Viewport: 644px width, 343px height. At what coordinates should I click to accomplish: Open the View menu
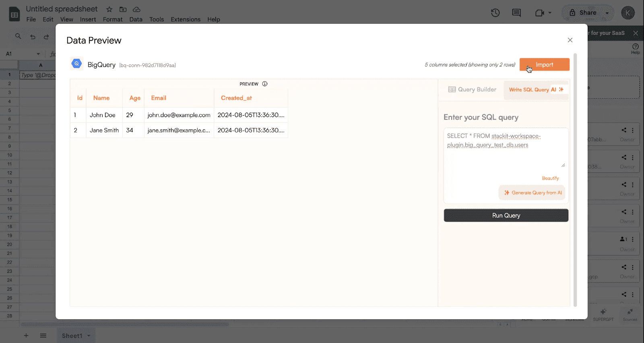click(x=67, y=19)
